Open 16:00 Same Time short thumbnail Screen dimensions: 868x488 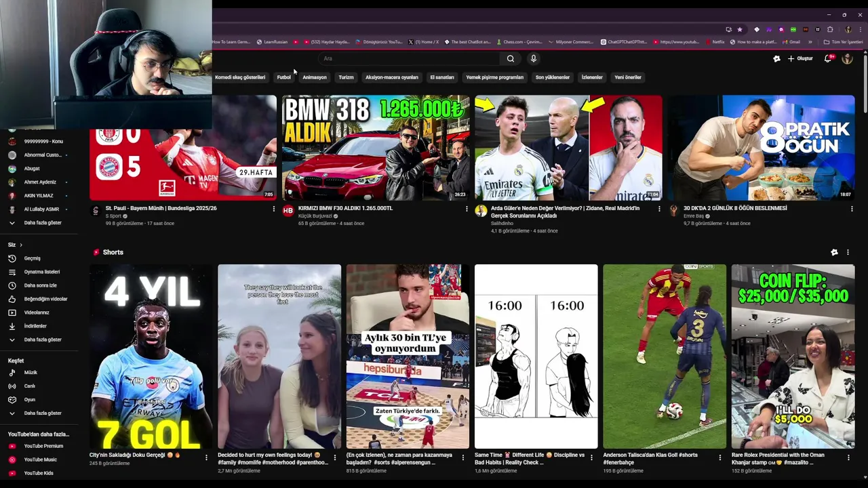pos(536,357)
